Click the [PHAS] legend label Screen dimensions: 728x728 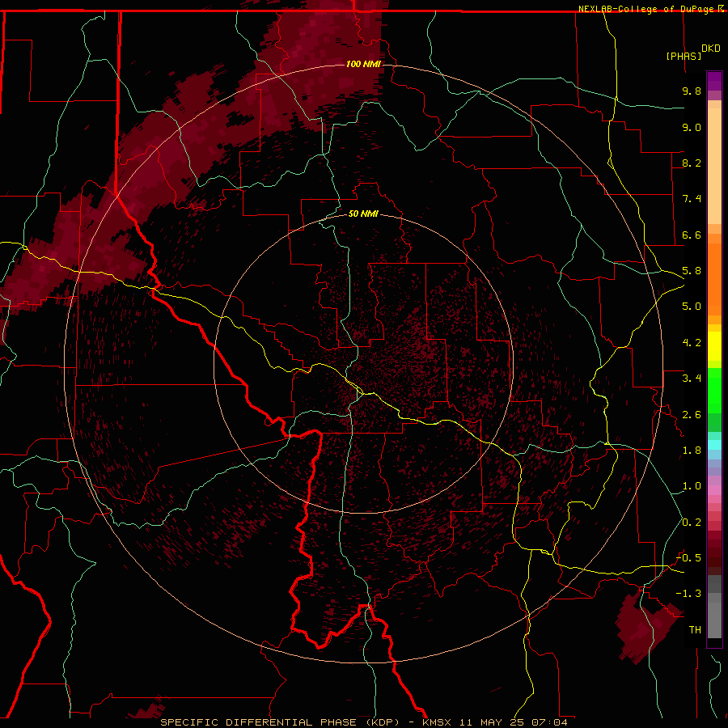tap(684, 56)
